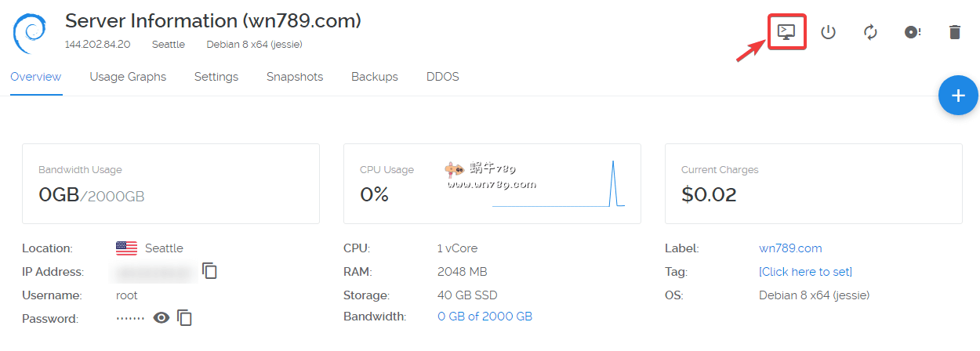Image resolution: width=980 pixels, height=351 pixels.
Task: Click the "Click here to set" tag link
Action: (x=805, y=272)
